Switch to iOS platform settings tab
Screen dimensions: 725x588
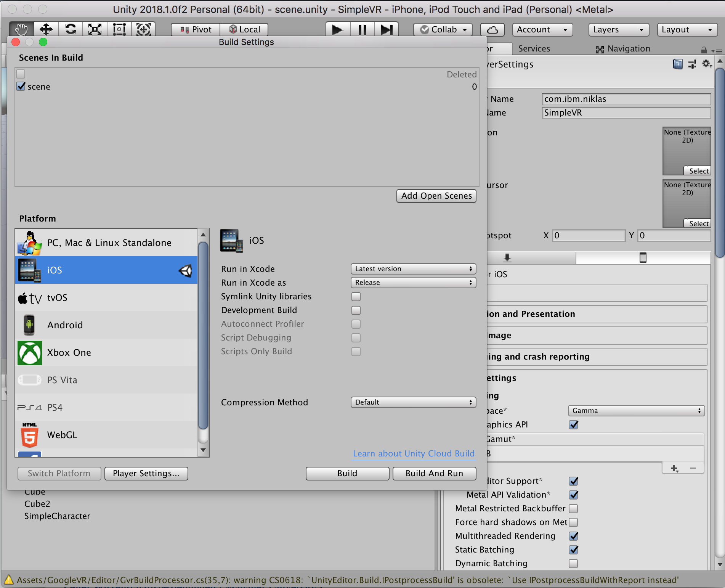click(643, 258)
